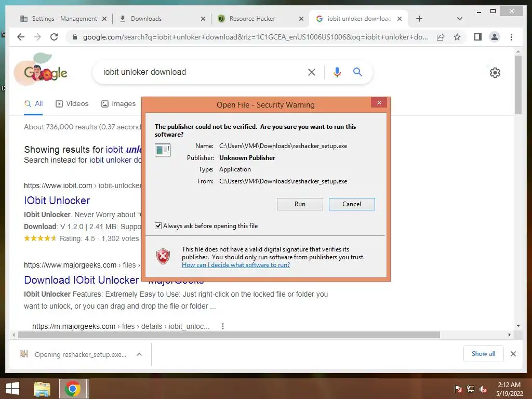
Task: Click Chrome icon in taskbar
Action: point(73,389)
